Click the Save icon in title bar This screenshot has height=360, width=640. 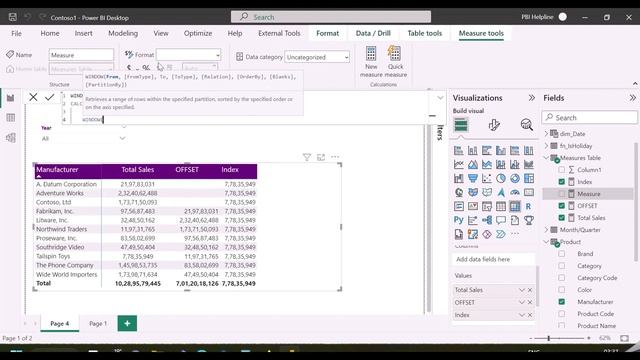(13, 17)
